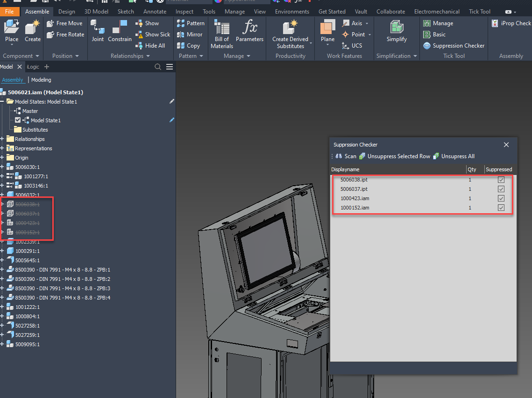Click Basic in Tick Tool panel
Viewport: 532px width, 398px height.
click(434, 34)
